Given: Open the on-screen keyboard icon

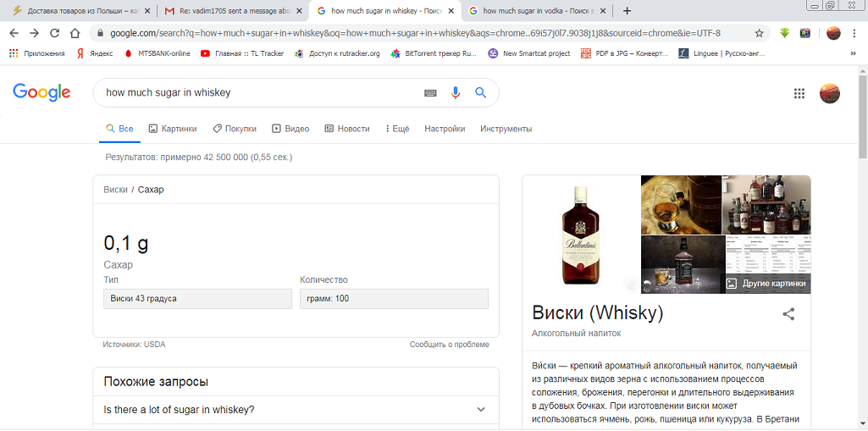Looking at the screenshot, I should (431, 93).
